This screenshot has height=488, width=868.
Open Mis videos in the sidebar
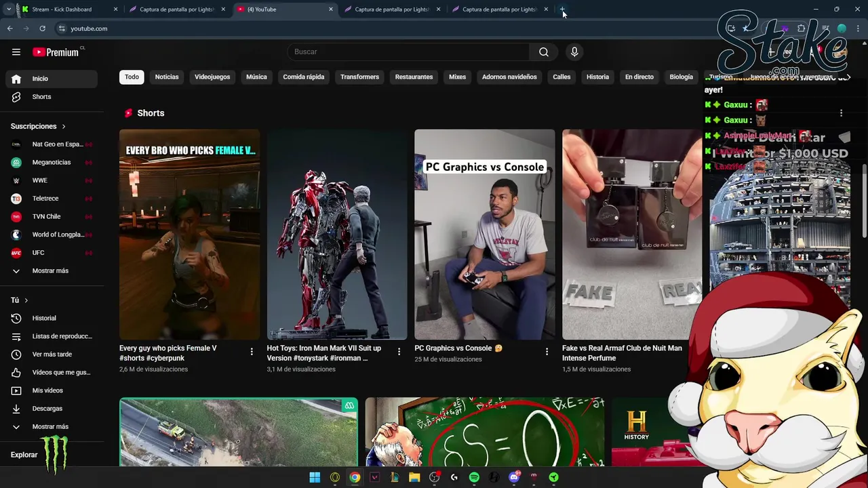[x=52, y=390]
